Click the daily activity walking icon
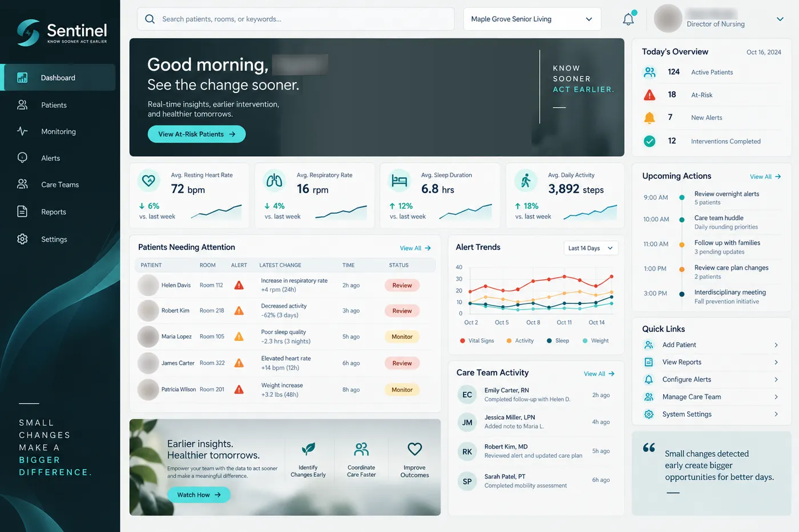This screenshot has width=799, height=532. tap(526, 181)
